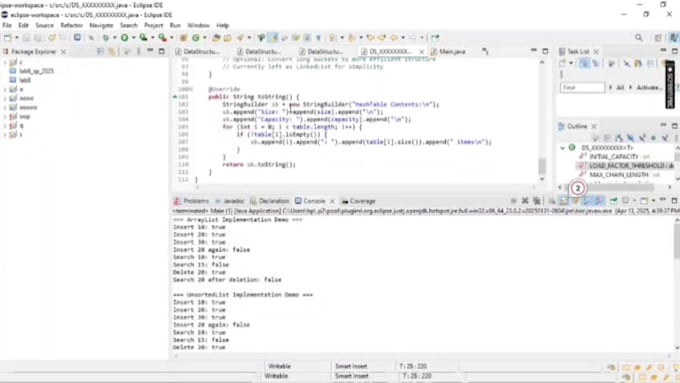
Task: Maximize the Console panel using its maximize icon
Action: click(674, 201)
